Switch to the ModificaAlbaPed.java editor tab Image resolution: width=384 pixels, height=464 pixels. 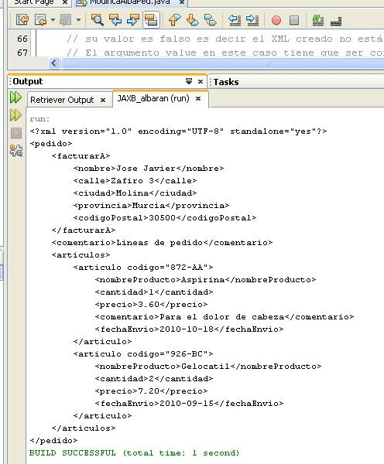click(130, 2)
